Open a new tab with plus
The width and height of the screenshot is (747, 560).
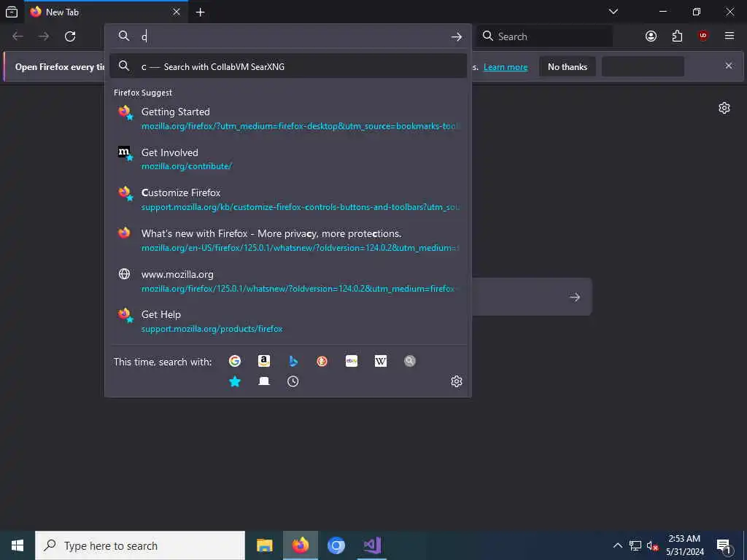(x=200, y=12)
